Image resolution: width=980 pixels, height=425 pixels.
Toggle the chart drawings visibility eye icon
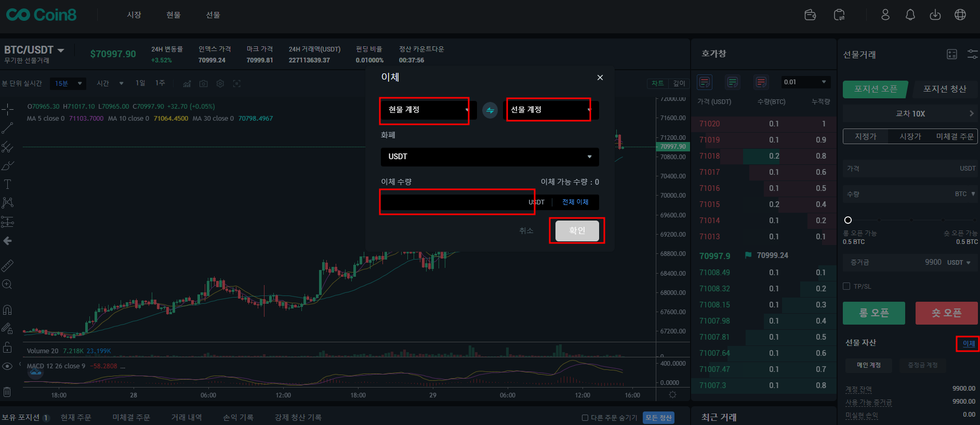click(x=7, y=366)
